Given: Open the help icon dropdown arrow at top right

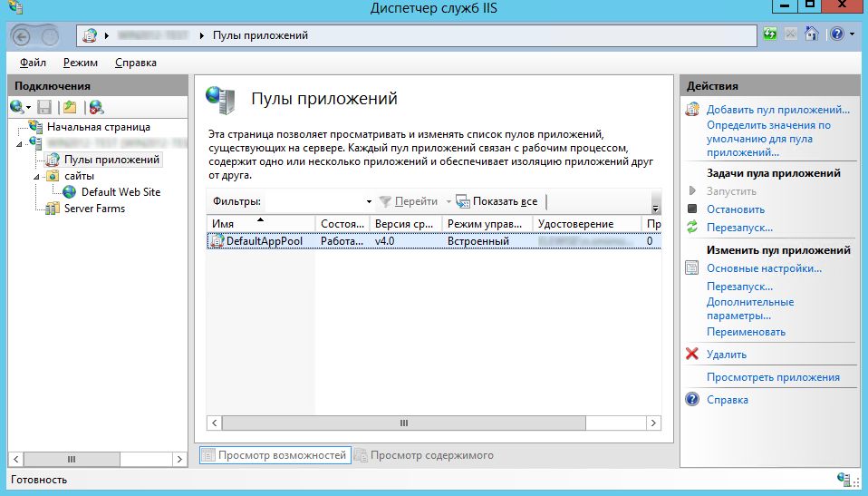Looking at the screenshot, I should click(x=852, y=34).
